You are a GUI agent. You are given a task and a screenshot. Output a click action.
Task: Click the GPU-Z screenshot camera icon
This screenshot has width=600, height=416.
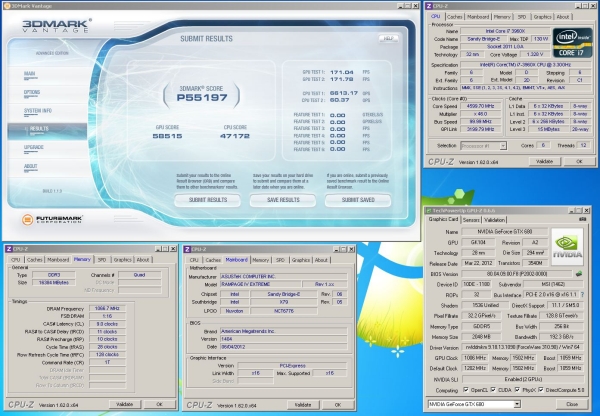pyautogui.click(x=582, y=219)
